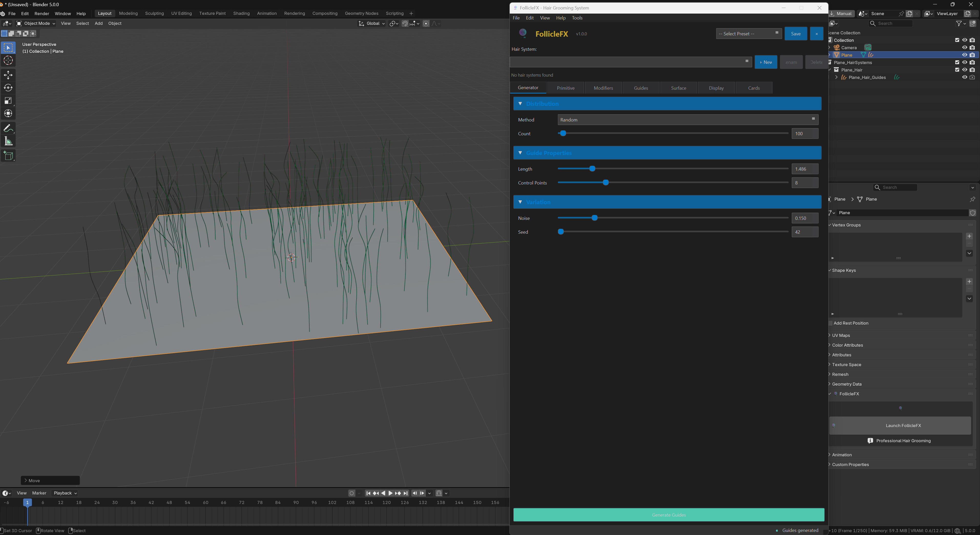The width and height of the screenshot is (980, 535).
Task: Choose the Add Cube tool
Action: [x=8, y=156]
